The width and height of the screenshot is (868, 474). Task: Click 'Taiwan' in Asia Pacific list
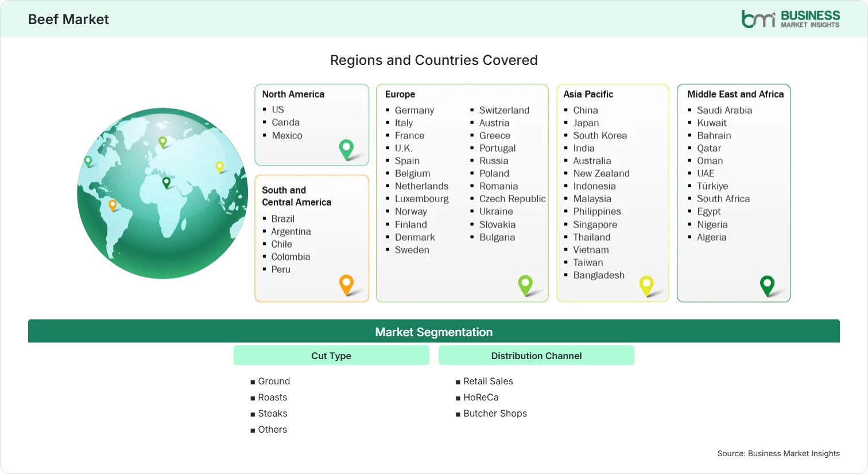[588, 263]
